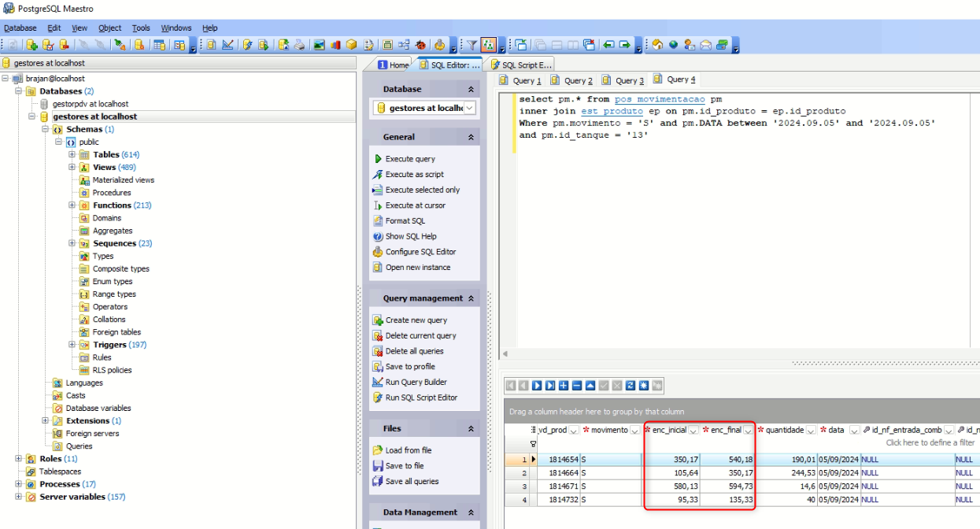Screen dimensions: 980x529
Task: Delete record using the minus navigator button
Action: [x=577, y=386]
